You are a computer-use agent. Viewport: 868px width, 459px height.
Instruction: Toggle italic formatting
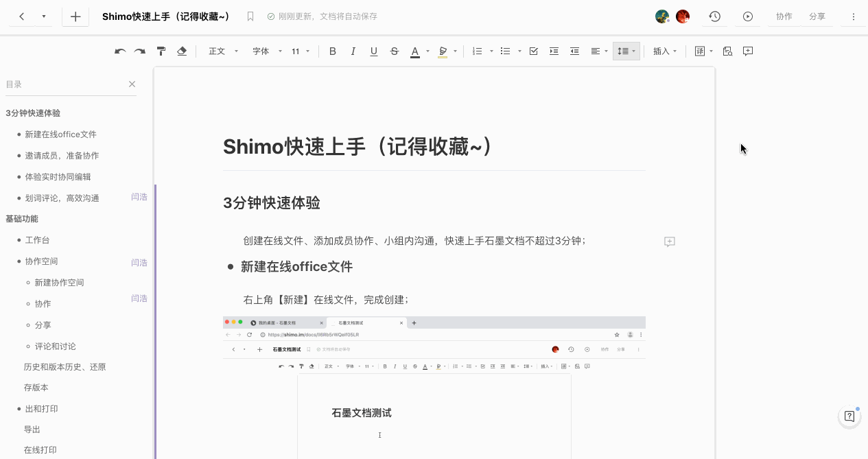pyautogui.click(x=353, y=51)
